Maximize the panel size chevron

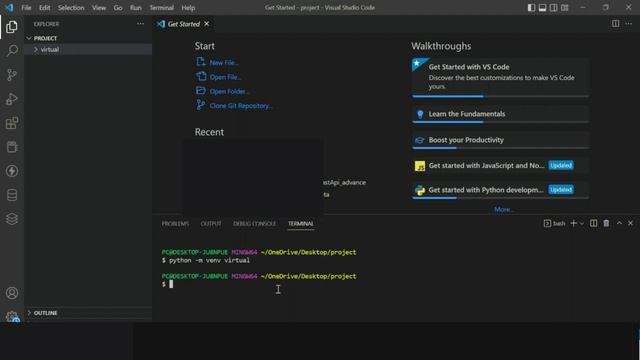pos(619,223)
